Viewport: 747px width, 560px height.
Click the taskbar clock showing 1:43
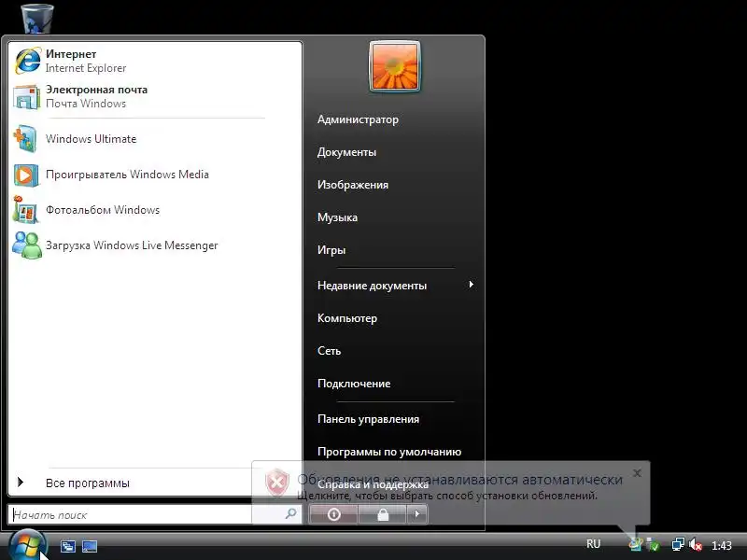tap(721, 545)
